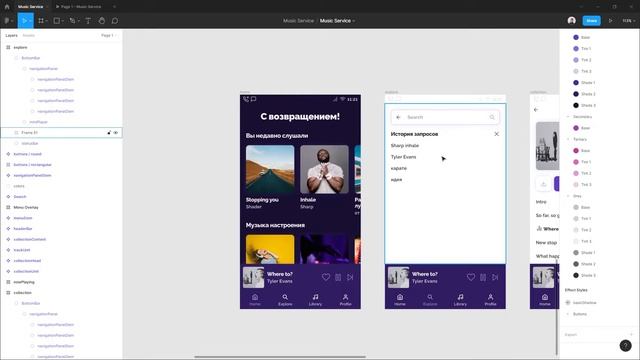Switch to the Assets tab

coord(29,36)
